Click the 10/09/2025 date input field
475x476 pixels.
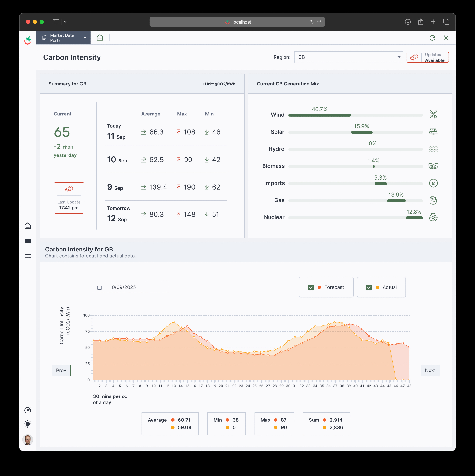130,287
